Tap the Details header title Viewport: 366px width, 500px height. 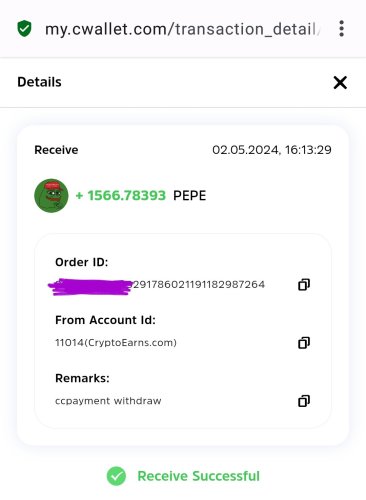[x=39, y=82]
